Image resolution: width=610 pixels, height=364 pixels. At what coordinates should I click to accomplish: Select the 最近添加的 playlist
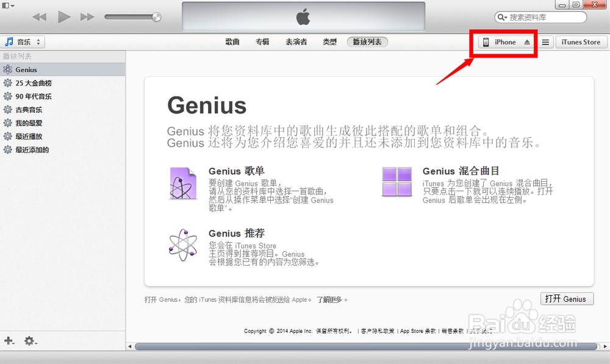63,150
